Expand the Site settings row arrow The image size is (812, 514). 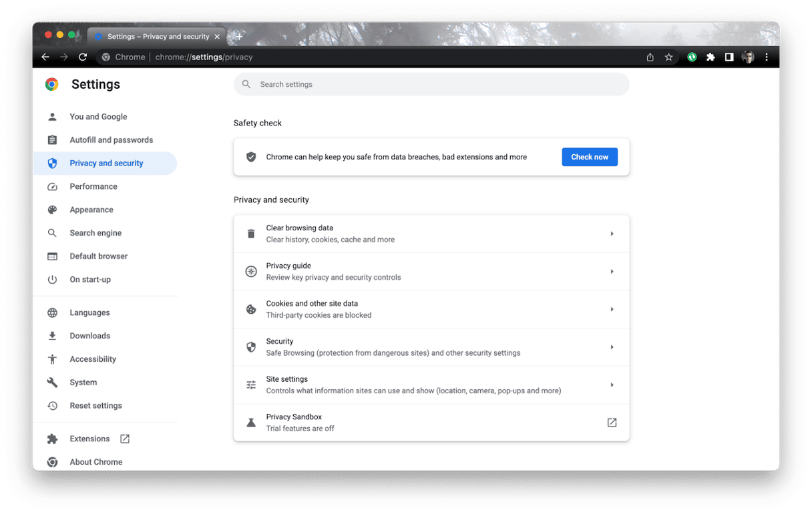click(x=612, y=385)
